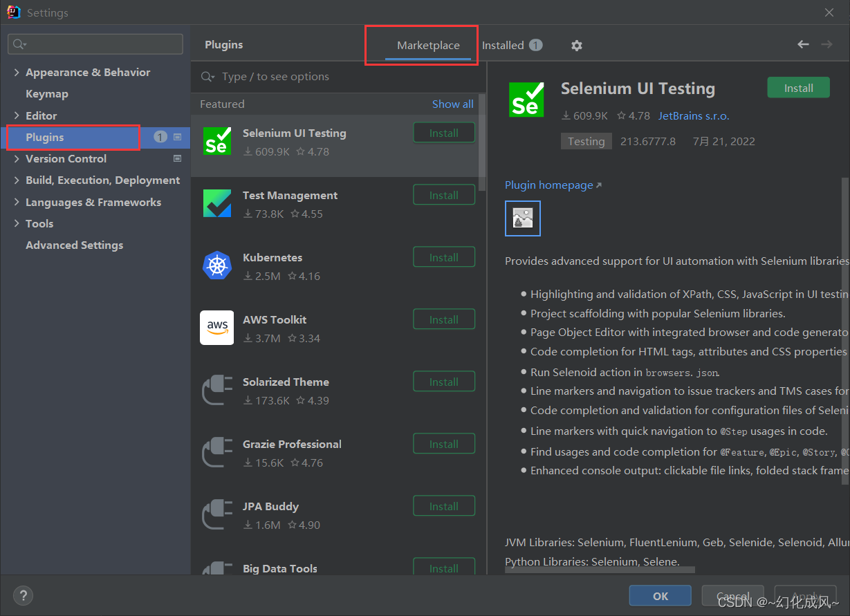The width and height of the screenshot is (850, 616).
Task: Switch to the Marketplace tab
Action: pyautogui.click(x=428, y=46)
